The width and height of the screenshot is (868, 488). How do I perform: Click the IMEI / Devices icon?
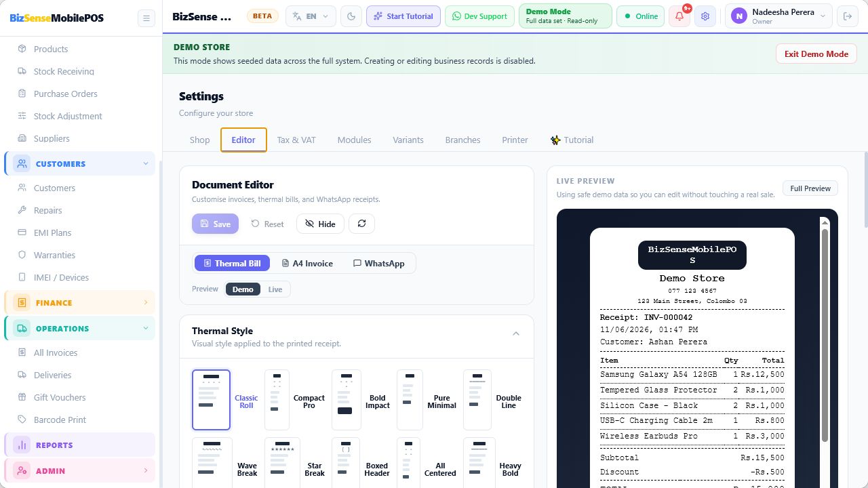click(22, 277)
